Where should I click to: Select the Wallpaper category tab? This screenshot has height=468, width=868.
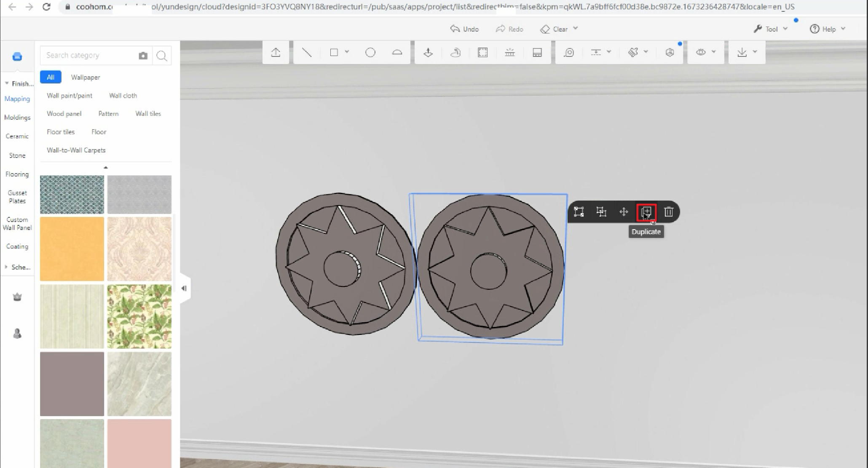(x=86, y=77)
